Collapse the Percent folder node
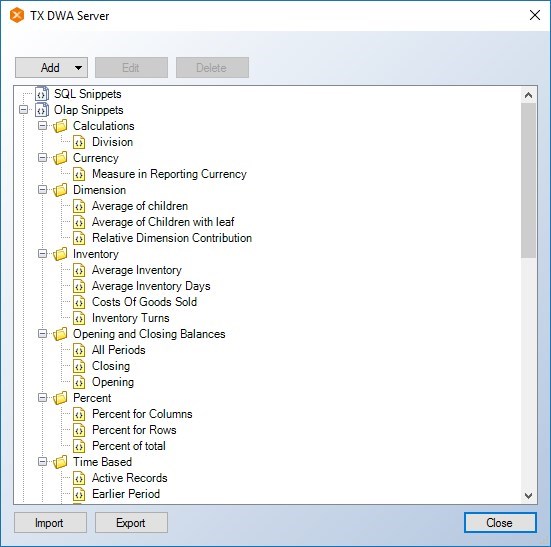The height and width of the screenshot is (547, 551). pos(43,398)
